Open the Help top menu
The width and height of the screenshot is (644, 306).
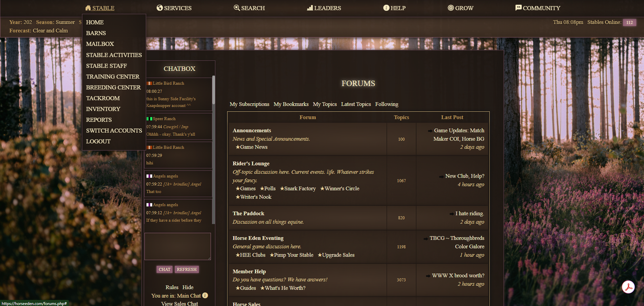[394, 8]
